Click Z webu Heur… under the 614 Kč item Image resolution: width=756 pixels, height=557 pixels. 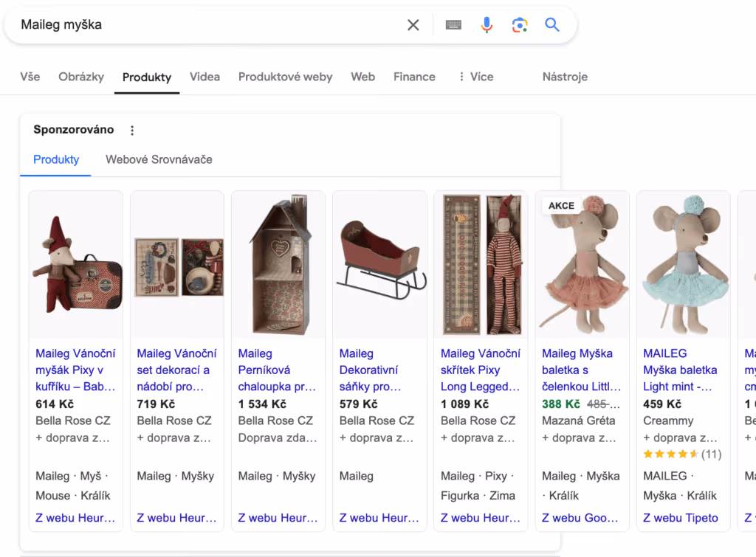pos(75,518)
